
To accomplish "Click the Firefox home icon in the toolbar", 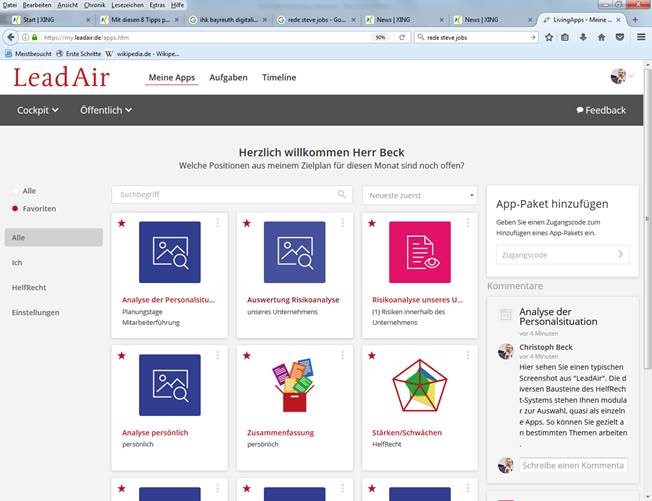I will (x=601, y=37).
